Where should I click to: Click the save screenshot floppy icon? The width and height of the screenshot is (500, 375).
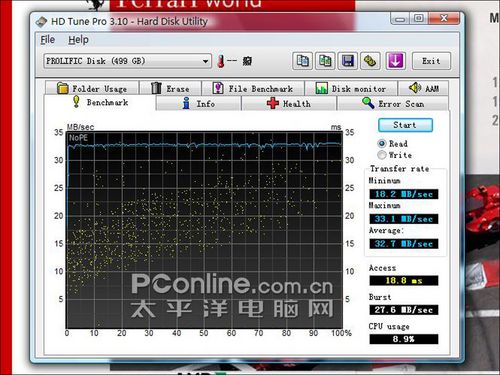[x=348, y=61]
